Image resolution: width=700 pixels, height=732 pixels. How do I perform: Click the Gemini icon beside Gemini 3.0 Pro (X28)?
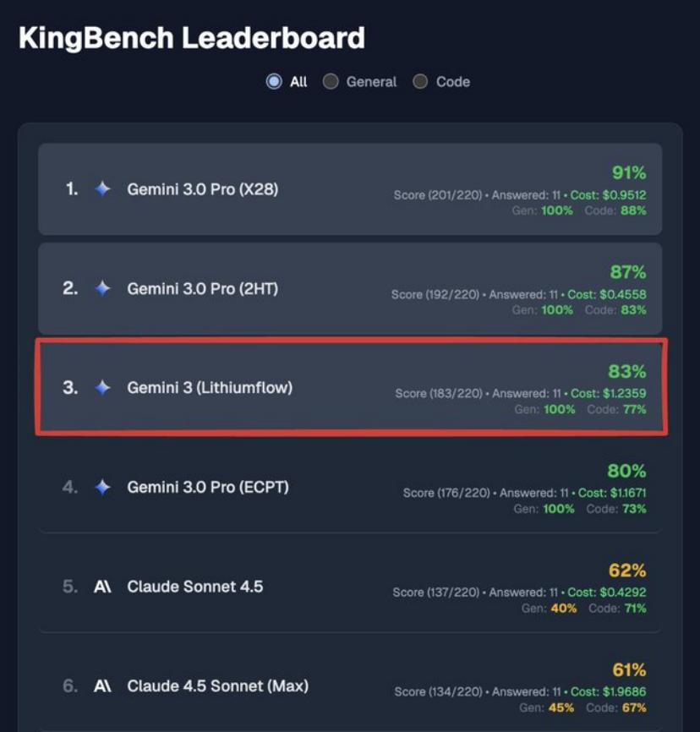point(102,189)
